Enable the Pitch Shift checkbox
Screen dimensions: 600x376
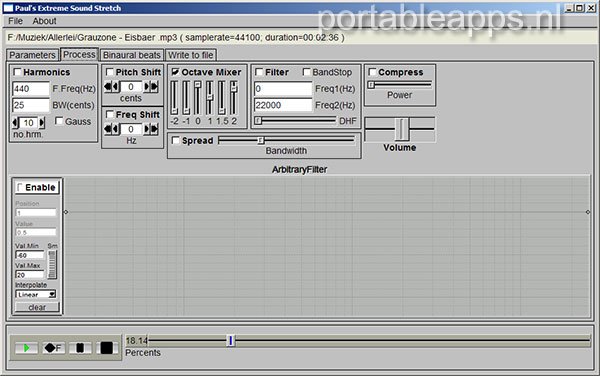[110, 72]
